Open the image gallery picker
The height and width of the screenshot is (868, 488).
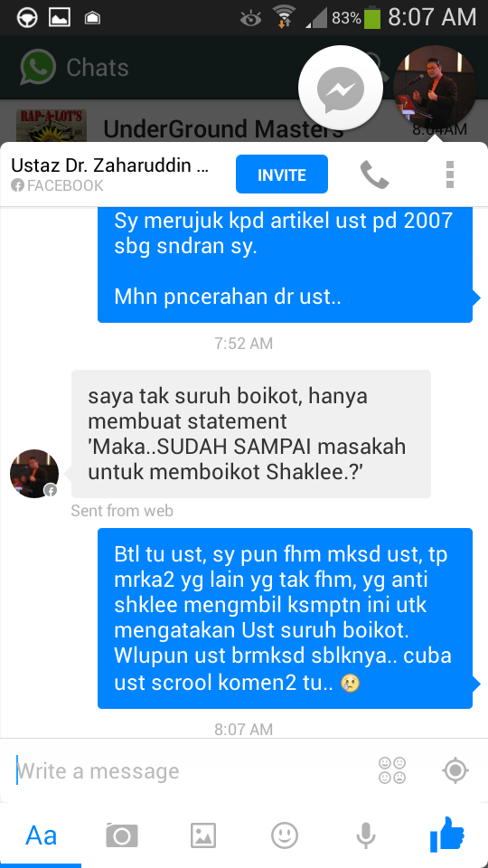point(203,835)
